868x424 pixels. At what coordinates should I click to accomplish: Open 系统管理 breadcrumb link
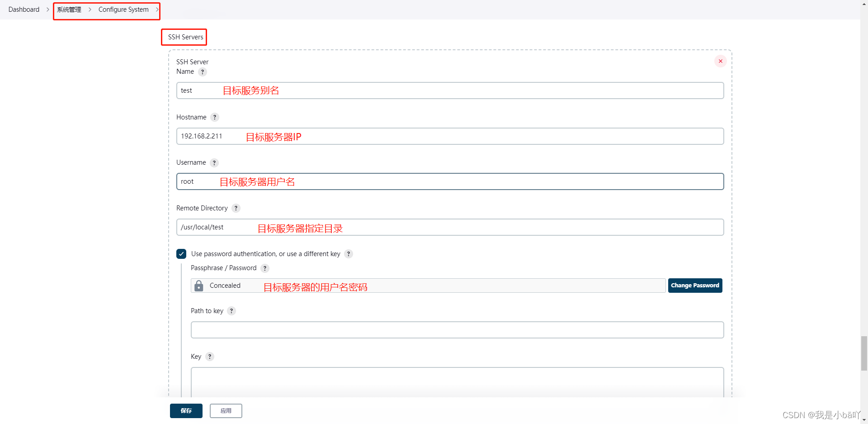(x=69, y=10)
